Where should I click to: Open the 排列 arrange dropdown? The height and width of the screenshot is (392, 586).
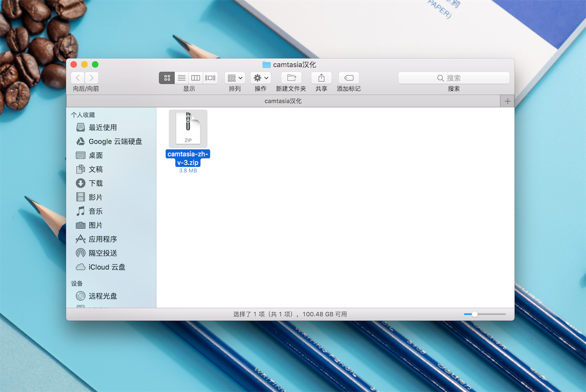235,78
